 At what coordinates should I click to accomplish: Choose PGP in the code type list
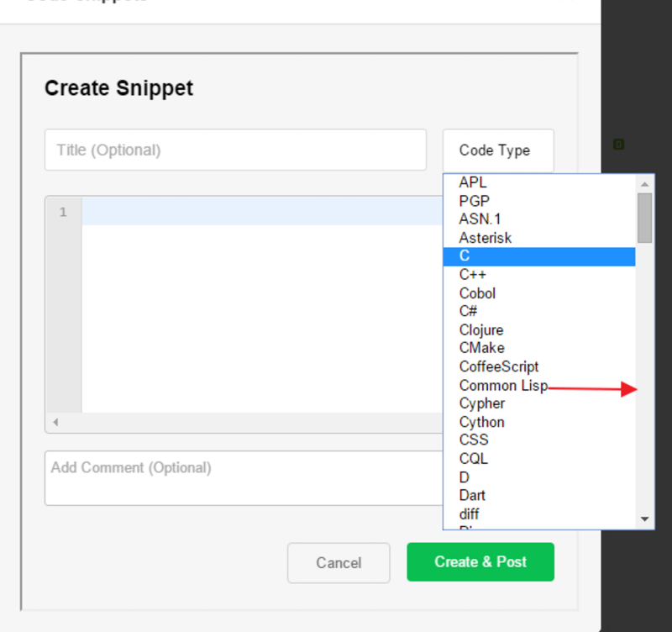474,201
